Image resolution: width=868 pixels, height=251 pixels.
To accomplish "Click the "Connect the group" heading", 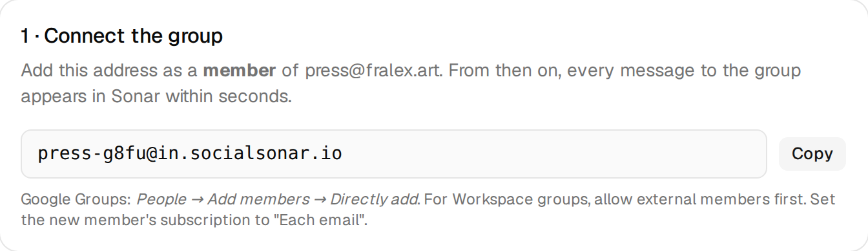I will click(134, 36).
